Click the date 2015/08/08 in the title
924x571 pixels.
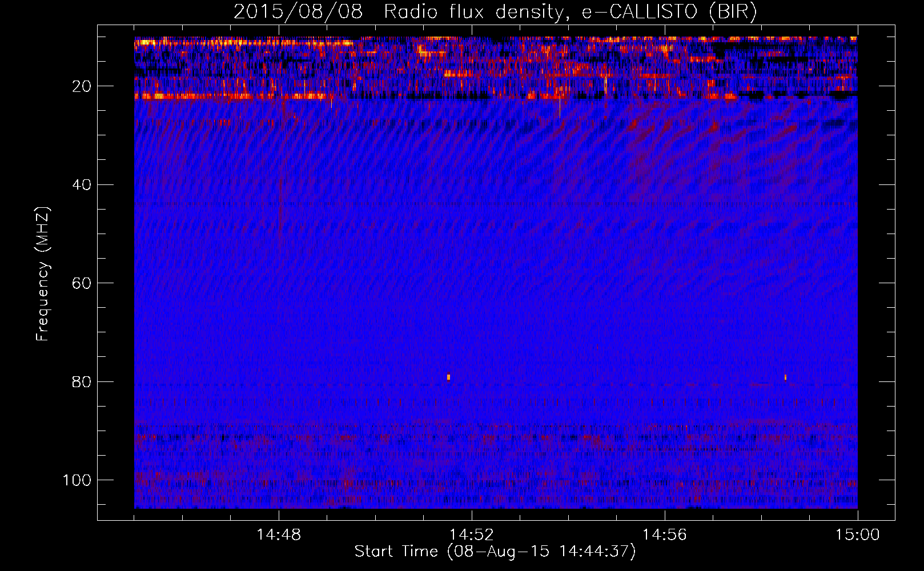298,12
